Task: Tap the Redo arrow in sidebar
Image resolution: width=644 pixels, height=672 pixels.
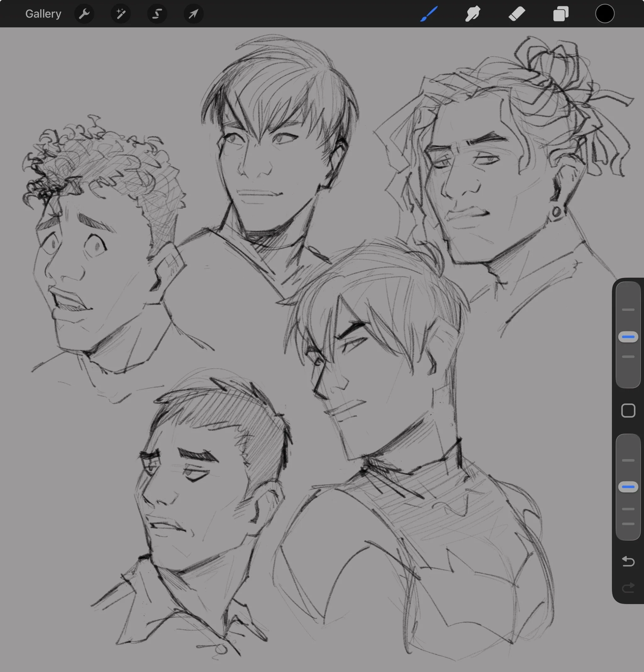Action: (x=628, y=588)
